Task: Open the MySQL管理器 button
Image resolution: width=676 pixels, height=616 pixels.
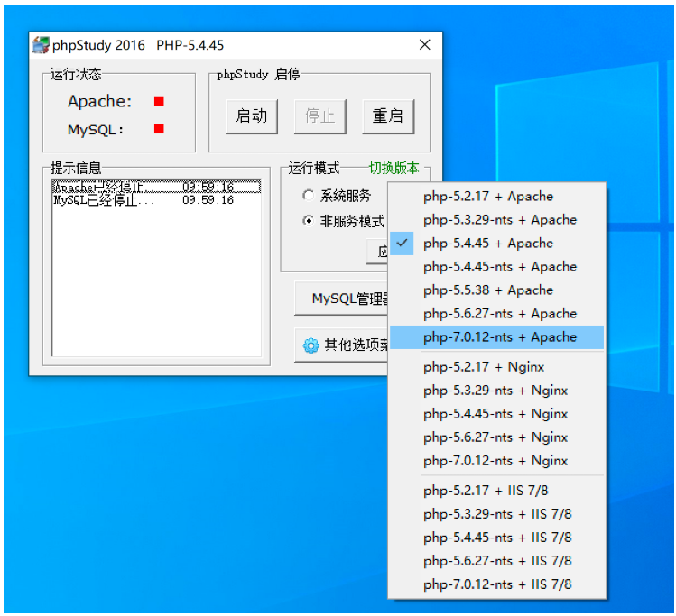Action: click(341, 299)
